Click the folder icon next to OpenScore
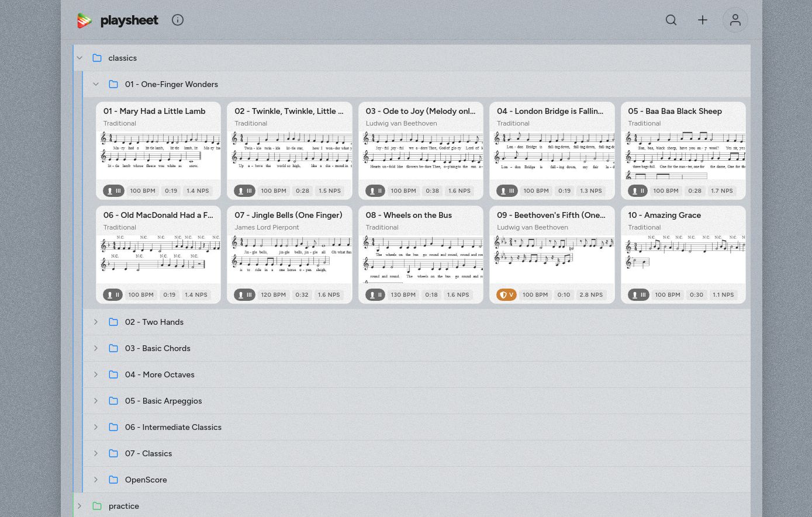The image size is (812, 517). (x=113, y=480)
